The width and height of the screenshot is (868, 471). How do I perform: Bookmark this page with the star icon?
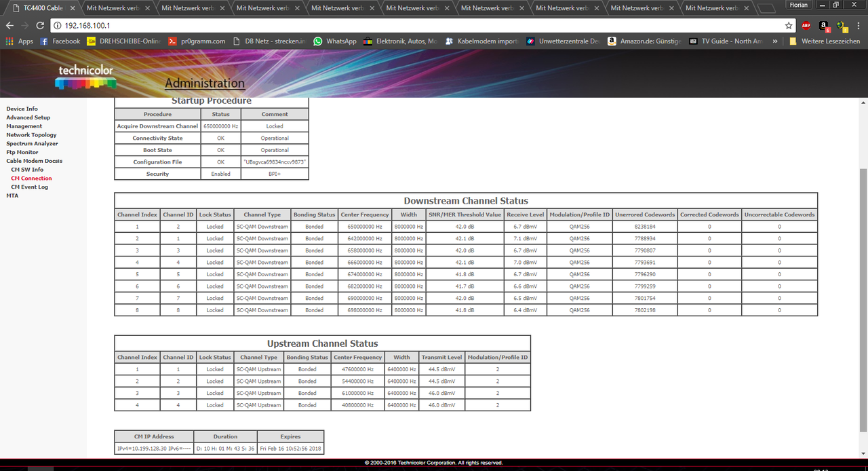(789, 25)
